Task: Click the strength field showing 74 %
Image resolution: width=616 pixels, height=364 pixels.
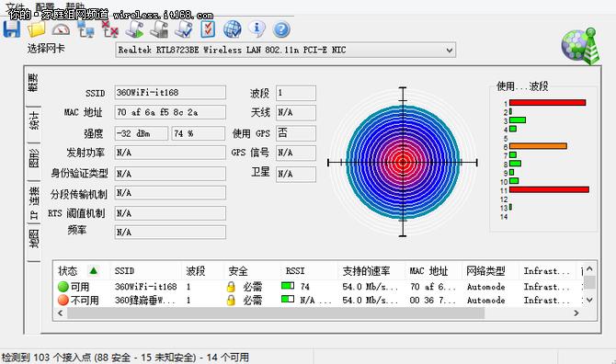Action: coord(199,133)
